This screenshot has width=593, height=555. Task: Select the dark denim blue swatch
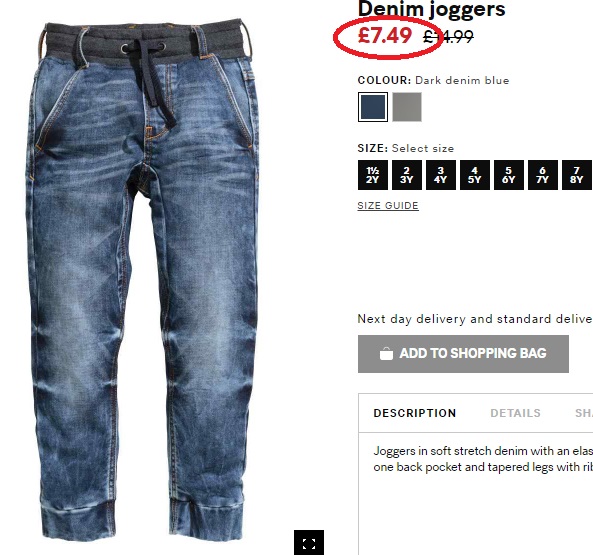click(x=373, y=107)
